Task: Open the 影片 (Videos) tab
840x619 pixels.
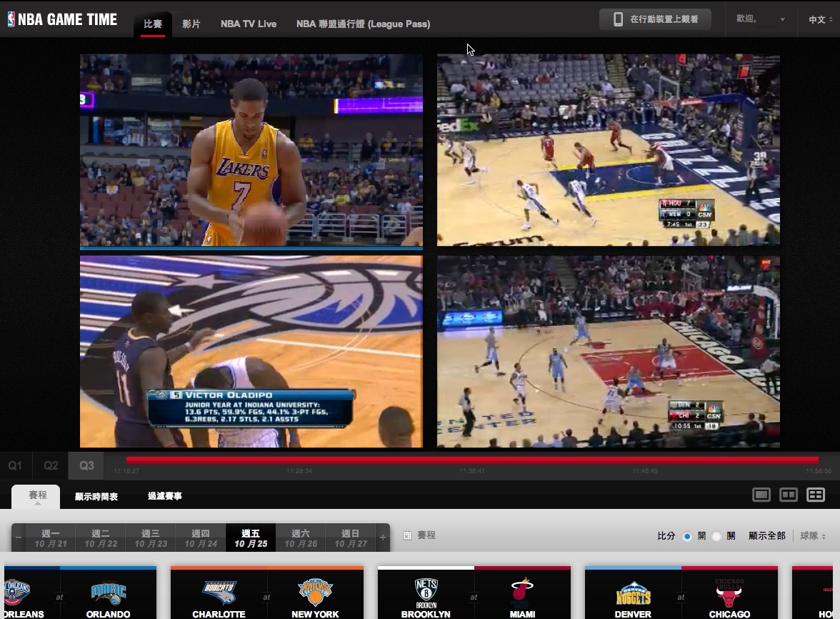Action: [191, 24]
